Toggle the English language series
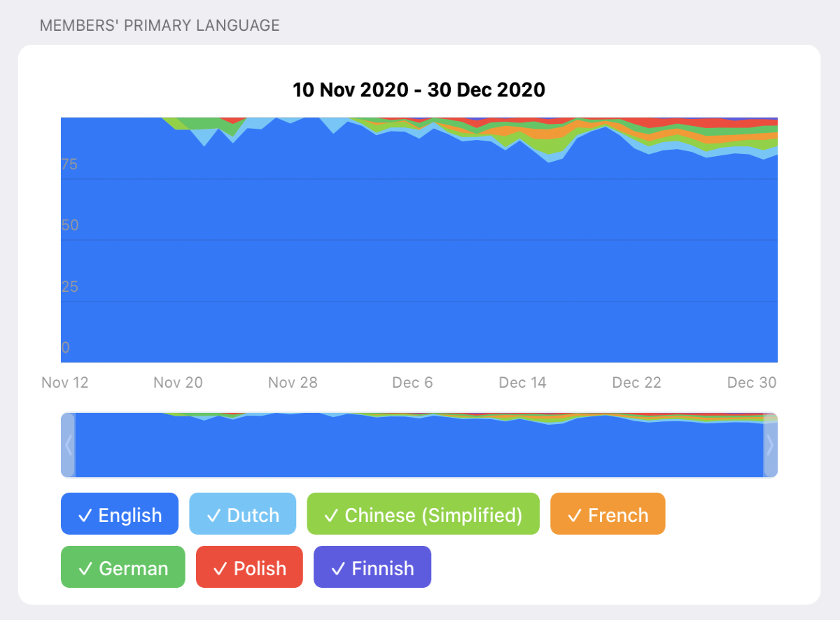The width and height of the screenshot is (840, 620). [x=120, y=514]
